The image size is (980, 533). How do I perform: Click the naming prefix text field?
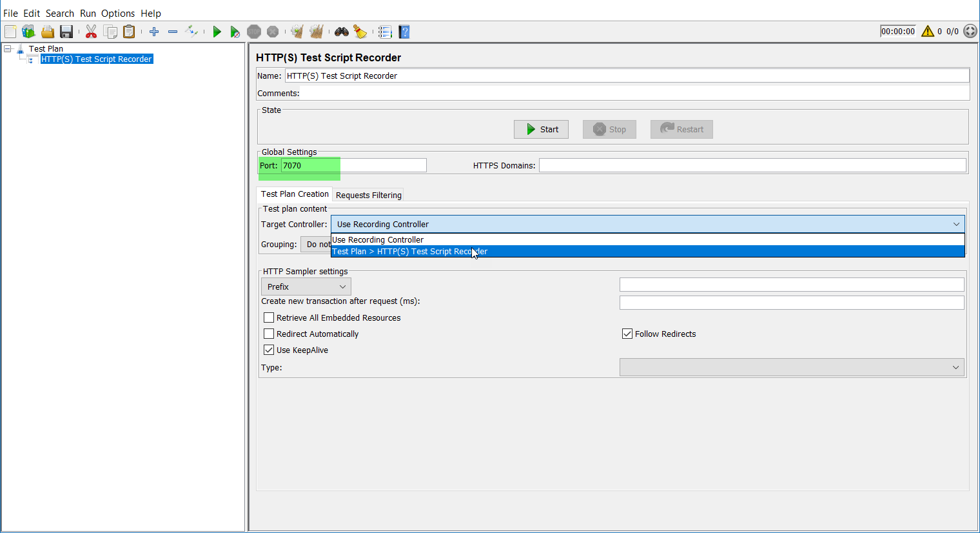[792, 285]
